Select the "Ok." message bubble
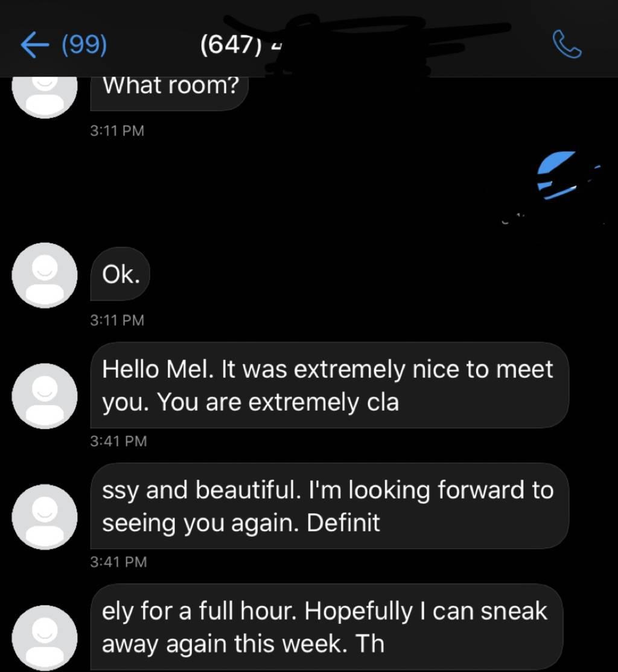The width and height of the screenshot is (618, 672). tap(121, 275)
